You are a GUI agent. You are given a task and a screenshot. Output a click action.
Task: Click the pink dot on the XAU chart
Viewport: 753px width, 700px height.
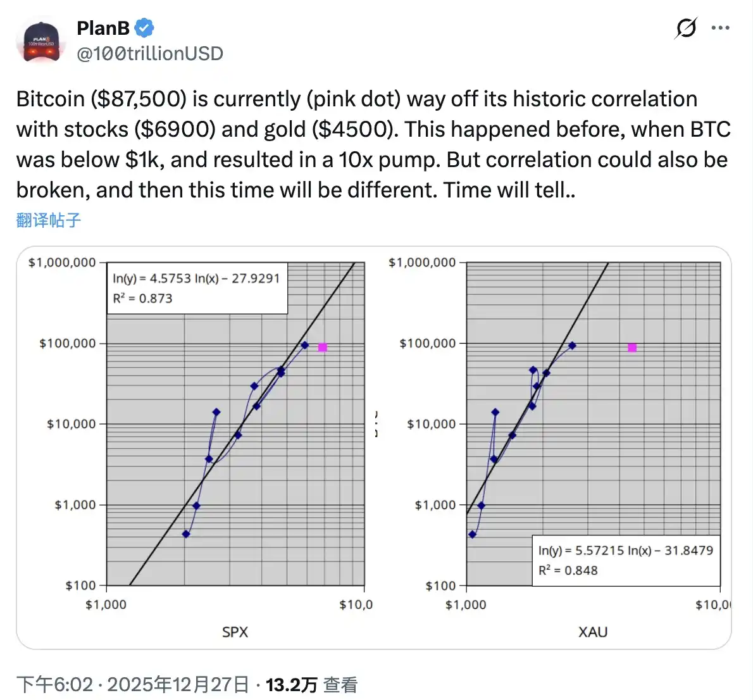pyautogui.click(x=632, y=347)
